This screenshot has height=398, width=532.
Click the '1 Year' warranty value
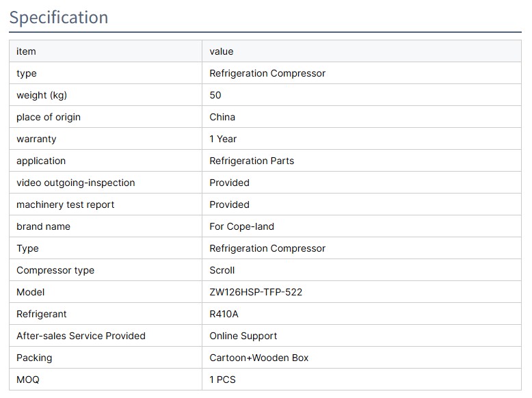pos(223,139)
